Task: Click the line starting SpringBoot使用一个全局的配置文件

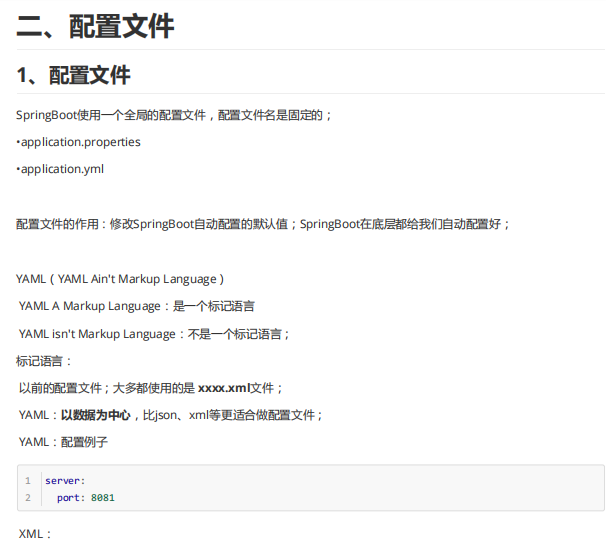Action: (174, 115)
